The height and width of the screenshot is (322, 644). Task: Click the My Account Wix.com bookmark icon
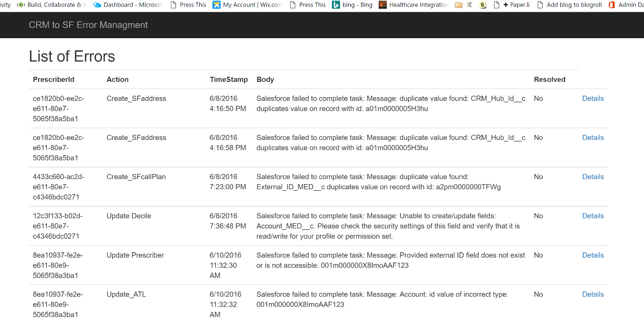pos(217,5)
